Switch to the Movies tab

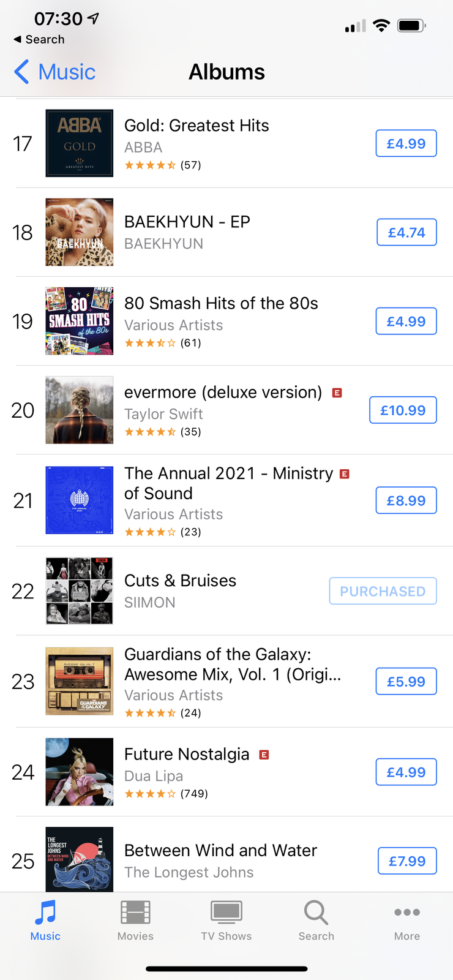click(135, 920)
